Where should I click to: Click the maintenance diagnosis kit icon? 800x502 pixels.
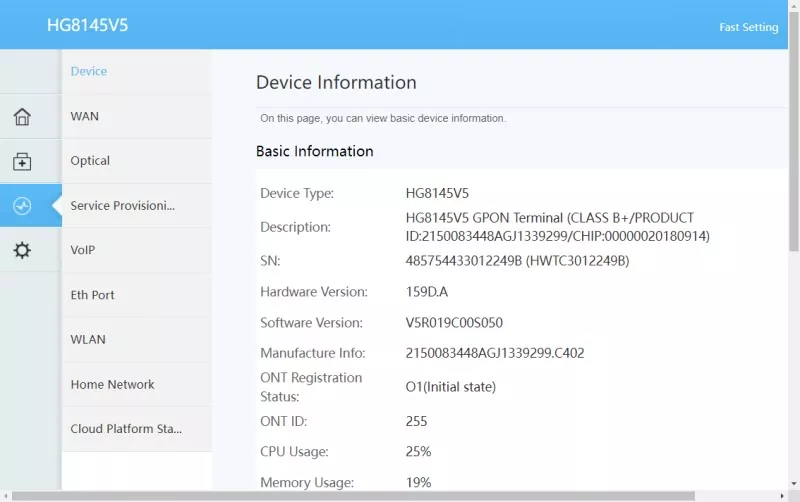(22, 162)
